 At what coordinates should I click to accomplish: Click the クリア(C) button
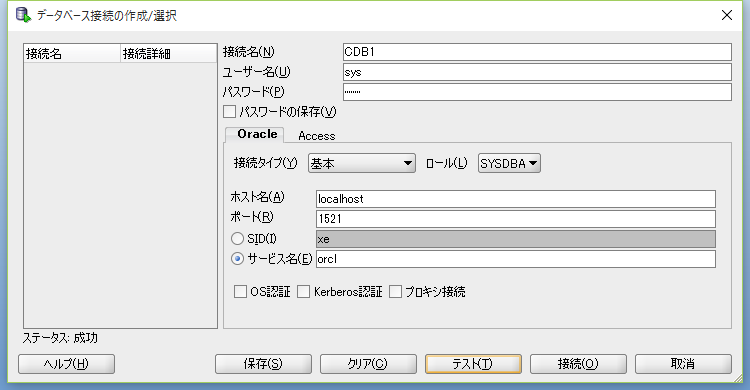pos(368,364)
